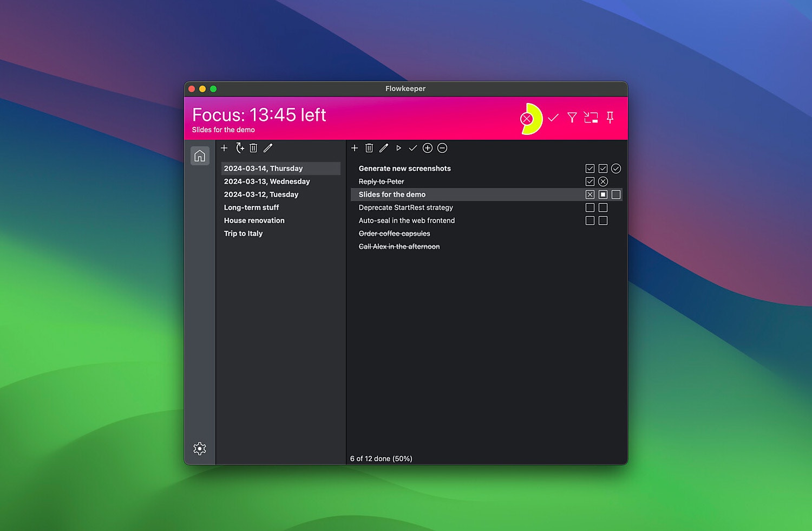The image size is (812, 531).
Task: Select the 2024-03-12, Tuesday backlog
Action: point(280,195)
